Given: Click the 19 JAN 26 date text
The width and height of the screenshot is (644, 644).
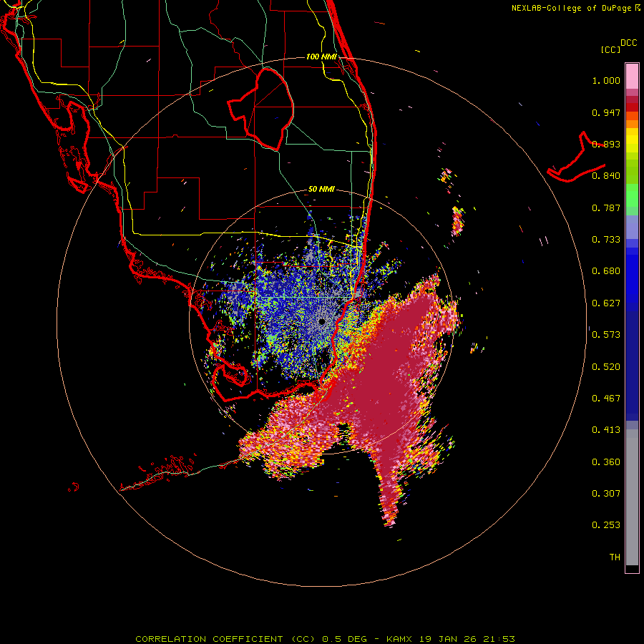Looking at the screenshot, I should pyautogui.click(x=448, y=639).
